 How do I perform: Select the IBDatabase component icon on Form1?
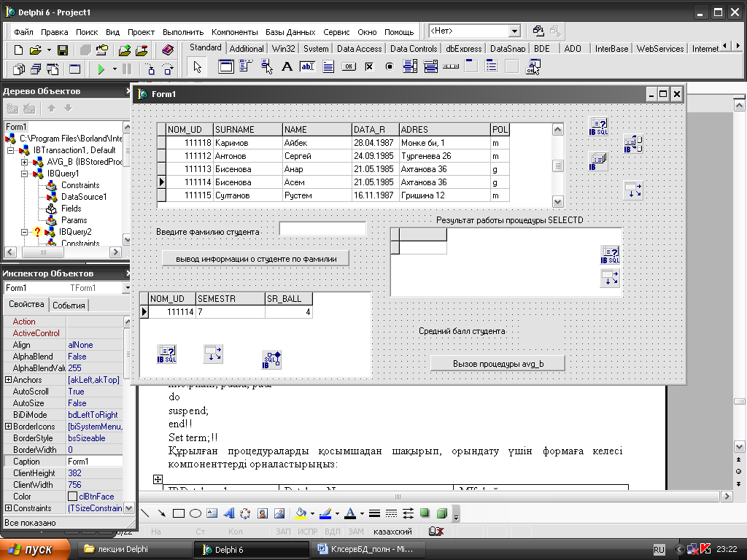tap(598, 161)
